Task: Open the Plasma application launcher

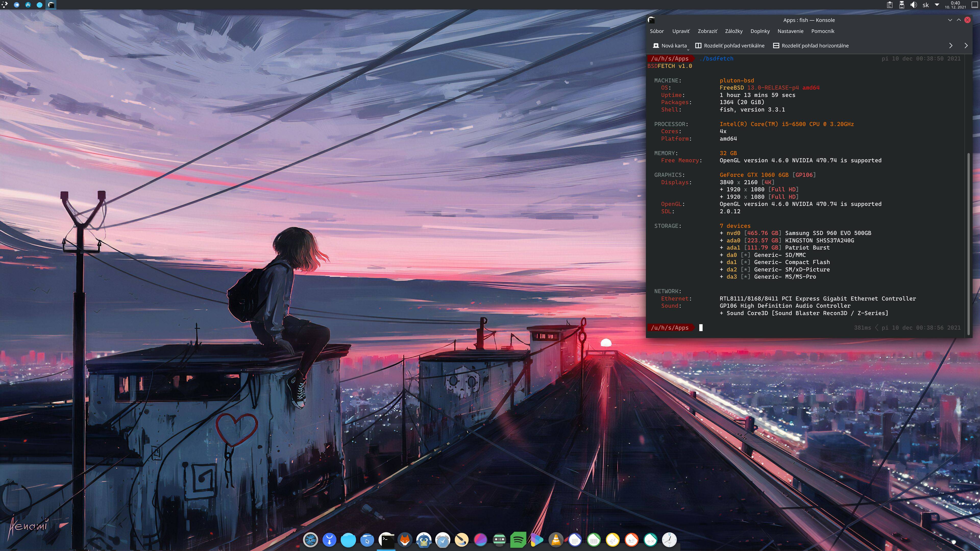Action: tap(5, 5)
